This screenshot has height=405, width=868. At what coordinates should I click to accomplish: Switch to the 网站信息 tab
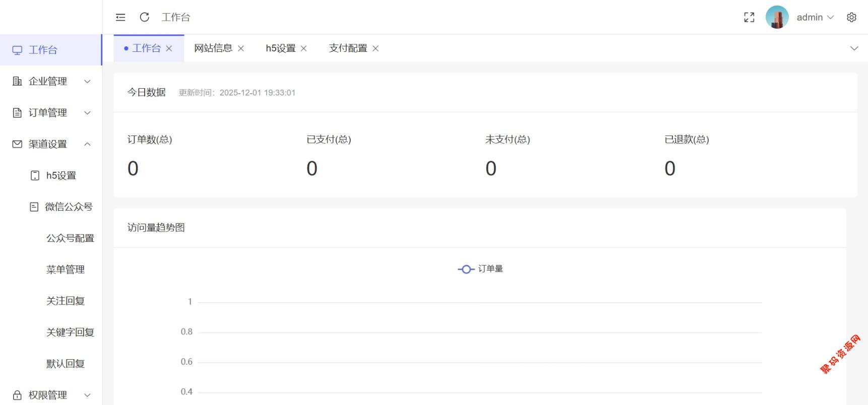(213, 48)
